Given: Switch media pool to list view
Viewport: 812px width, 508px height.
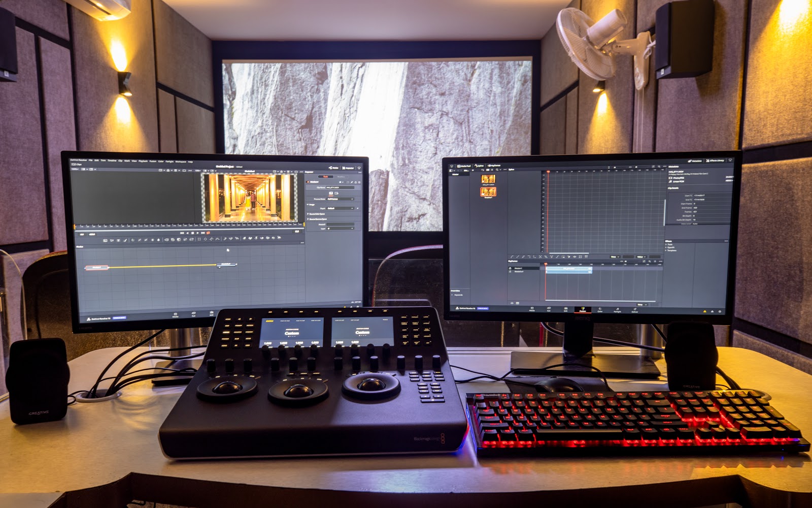Looking at the screenshot, I should coord(492,170).
